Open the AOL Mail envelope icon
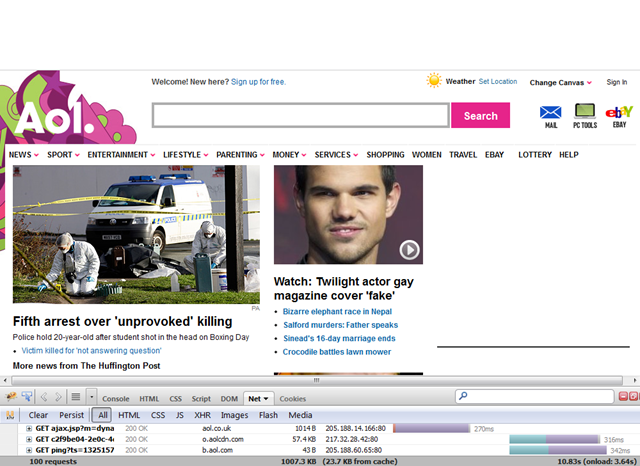640x466 pixels. [551, 112]
